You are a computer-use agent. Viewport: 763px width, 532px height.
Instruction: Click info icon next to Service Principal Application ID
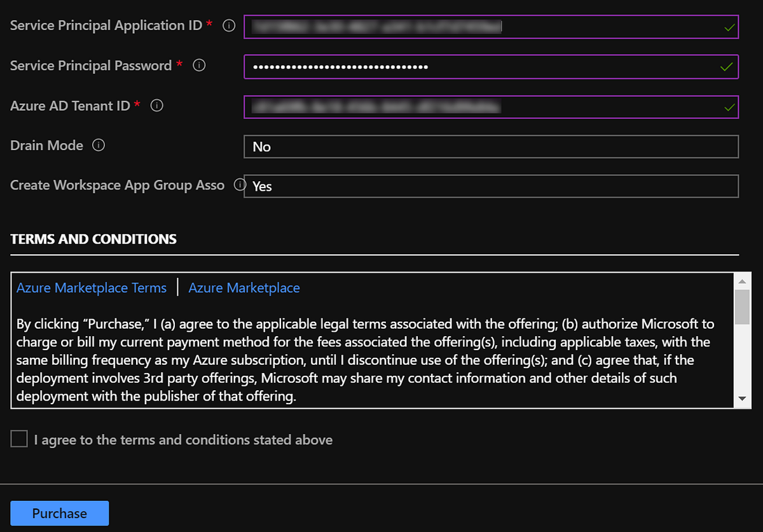[x=230, y=26]
